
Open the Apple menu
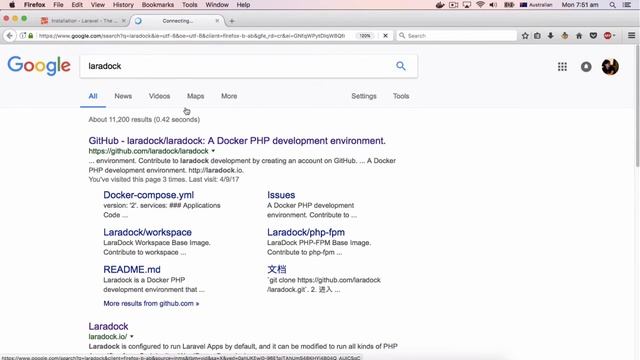(x=12, y=5)
